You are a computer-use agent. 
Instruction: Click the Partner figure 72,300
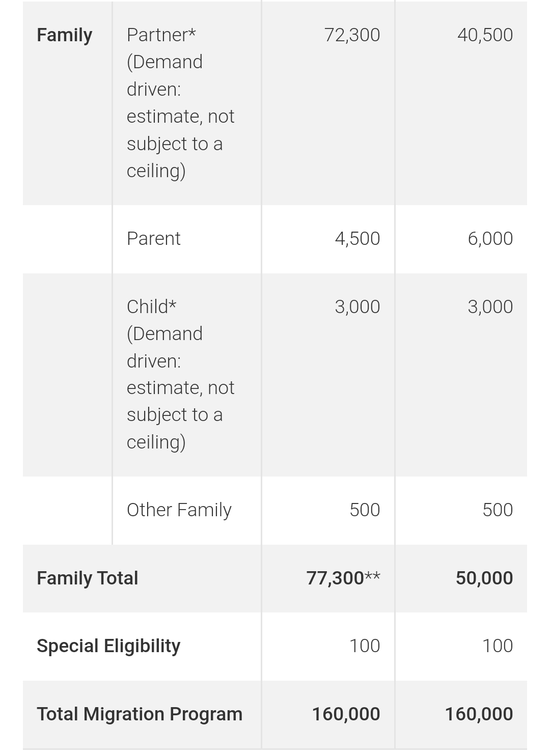(352, 35)
